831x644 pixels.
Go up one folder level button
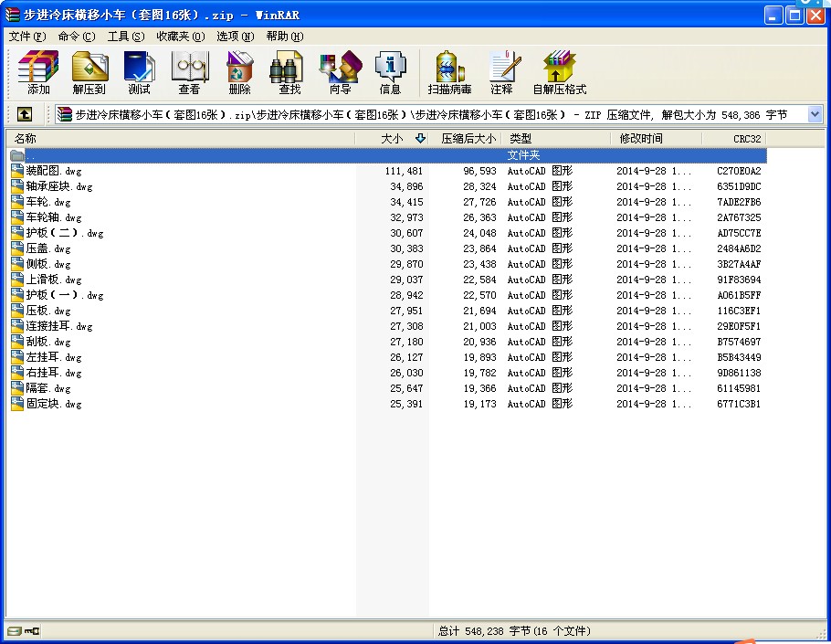[x=25, y=114]
